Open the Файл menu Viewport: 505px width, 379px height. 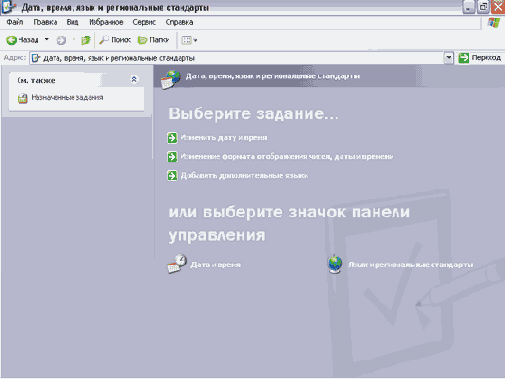tap(15, 22)
